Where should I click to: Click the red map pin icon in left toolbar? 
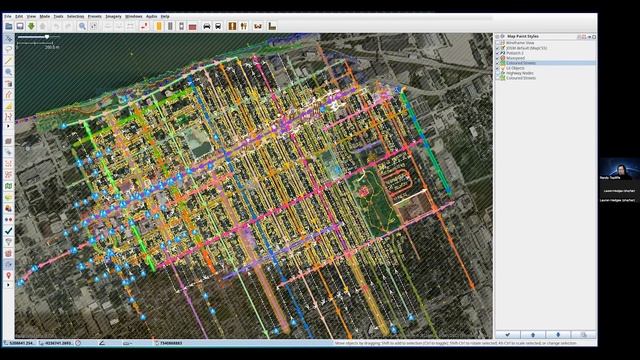click(x=8, y=276)
